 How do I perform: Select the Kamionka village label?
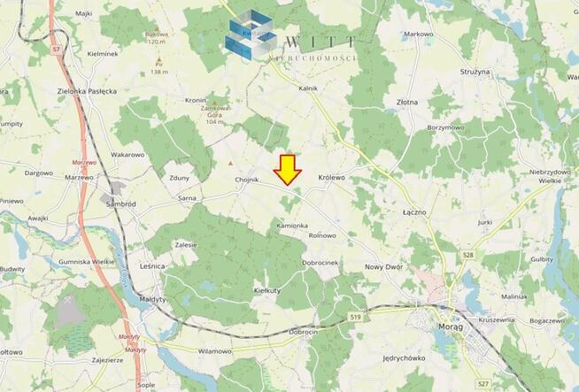(x=292, y=226)
